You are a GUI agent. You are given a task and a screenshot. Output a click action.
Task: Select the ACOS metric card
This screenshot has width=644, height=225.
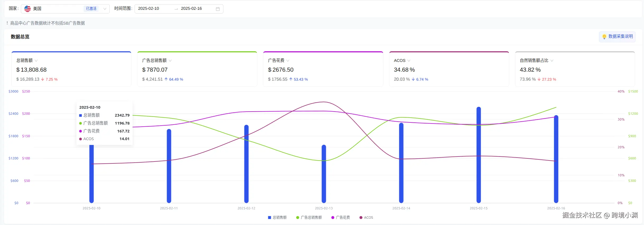449,69
